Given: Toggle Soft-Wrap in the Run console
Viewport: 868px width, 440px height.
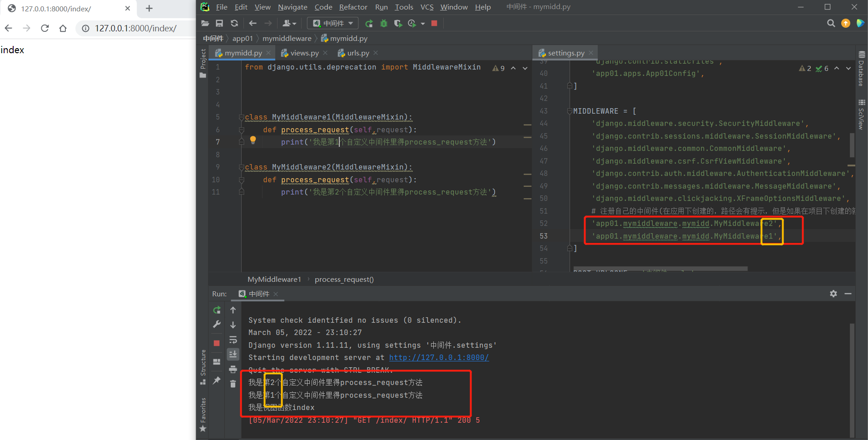Looking at the screenshot, I should pyautogui.click(x=233, y=340).
